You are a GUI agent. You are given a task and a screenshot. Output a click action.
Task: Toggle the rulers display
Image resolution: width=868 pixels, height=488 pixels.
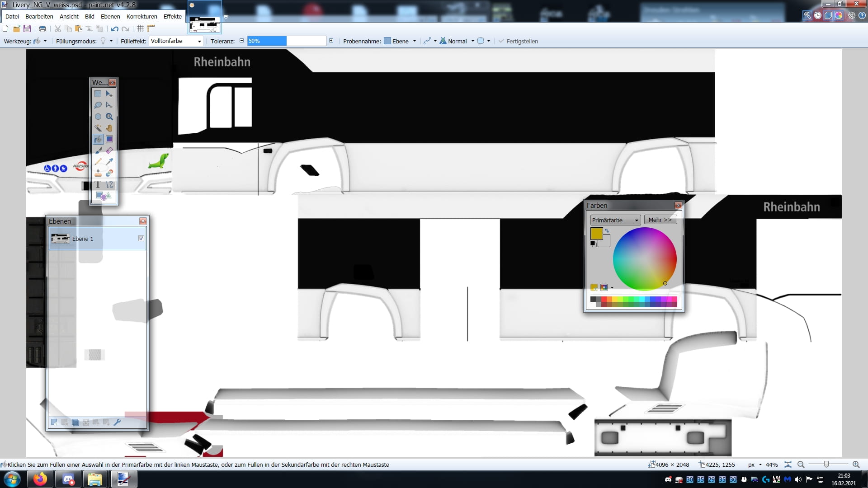pos(151,28)
